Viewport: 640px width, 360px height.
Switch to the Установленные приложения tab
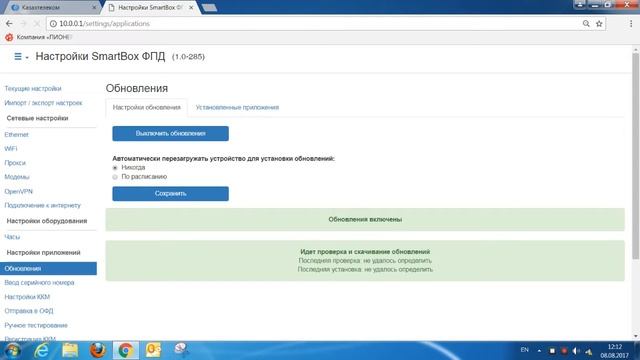pos(237,107)
